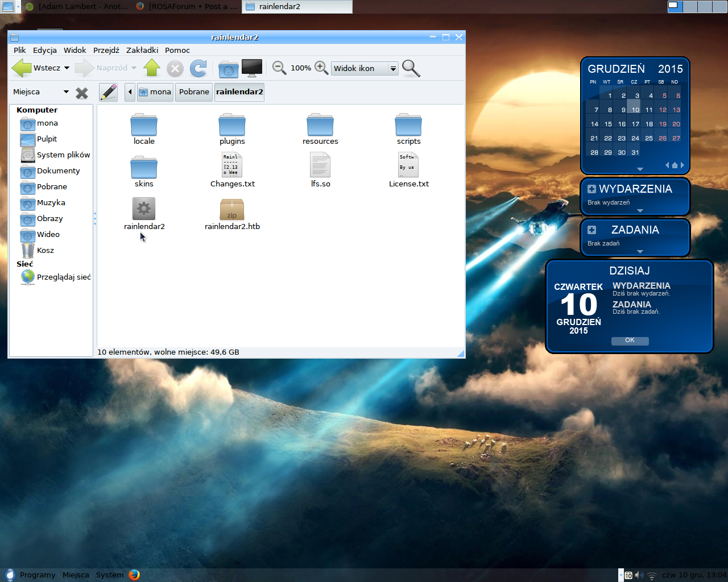Click the Pobrane path bar button

[x=194, y=92]
